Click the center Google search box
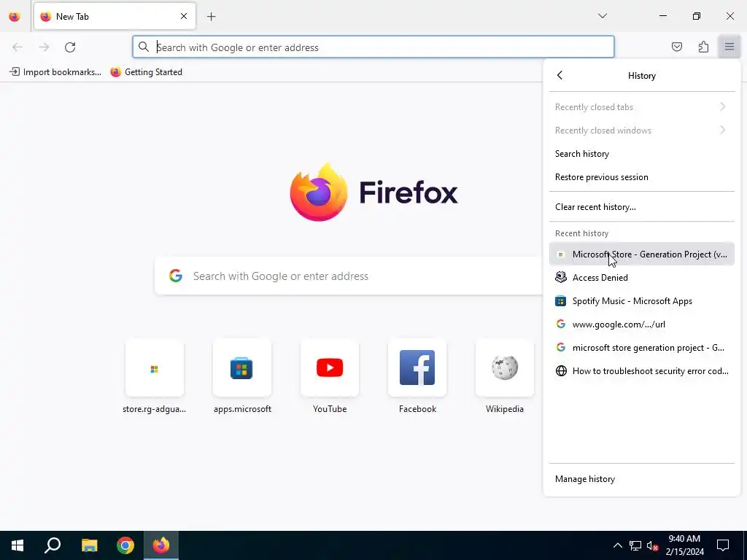 pos(349,276)
